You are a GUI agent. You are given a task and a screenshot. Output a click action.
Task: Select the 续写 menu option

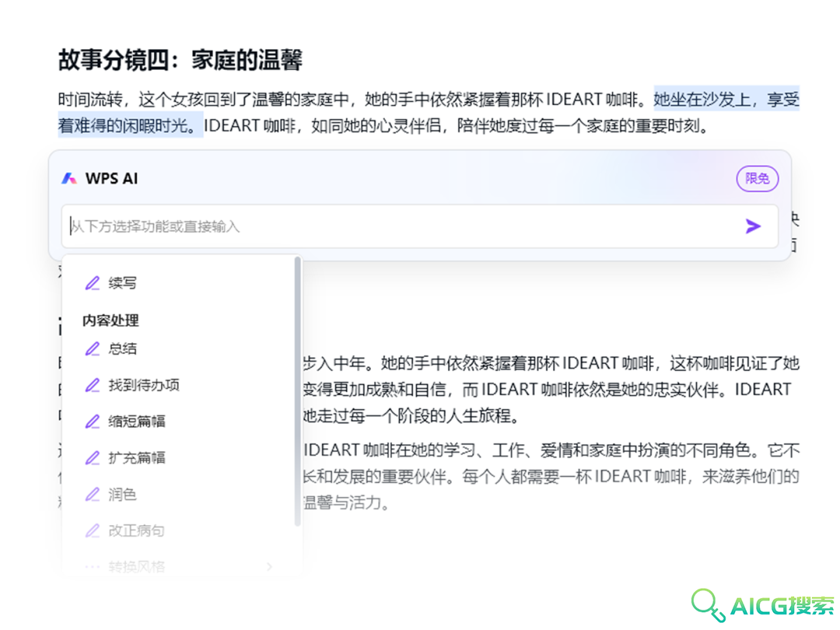click(122, 283)
